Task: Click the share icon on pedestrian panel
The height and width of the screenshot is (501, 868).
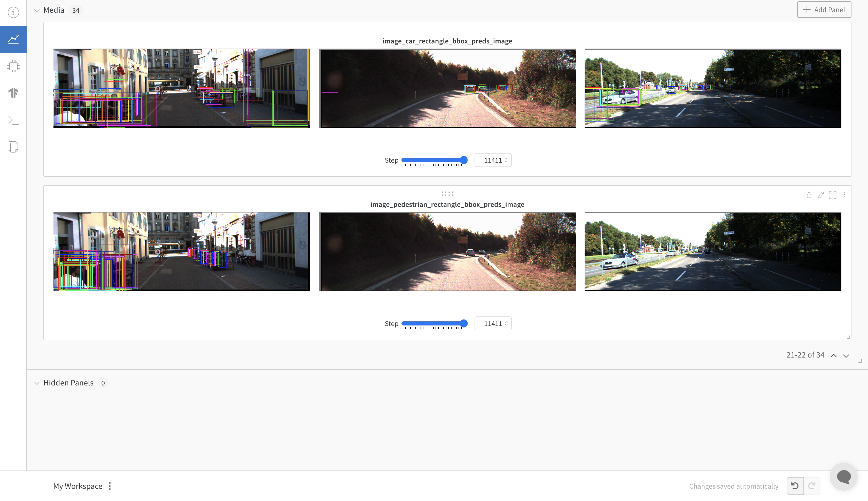Action: [x=809, y=195]
